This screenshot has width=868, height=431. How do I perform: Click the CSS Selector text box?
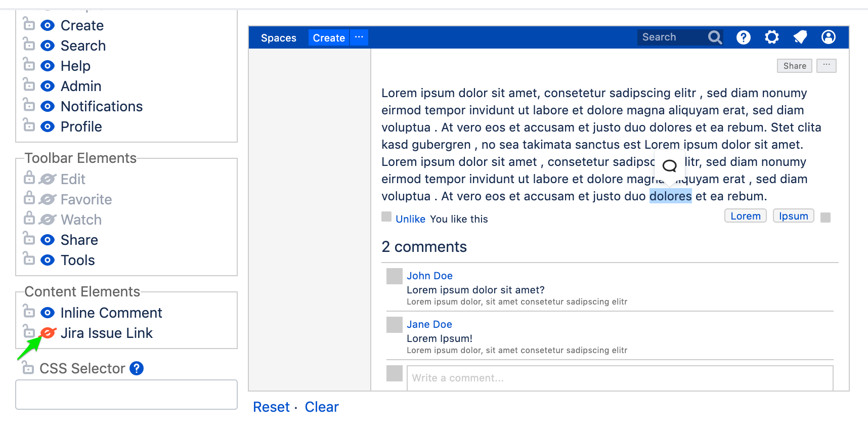point(126,395)
